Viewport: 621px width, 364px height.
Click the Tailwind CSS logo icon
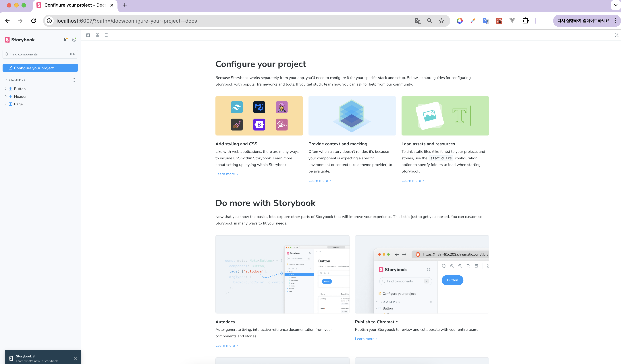click(x=237, y=107)
